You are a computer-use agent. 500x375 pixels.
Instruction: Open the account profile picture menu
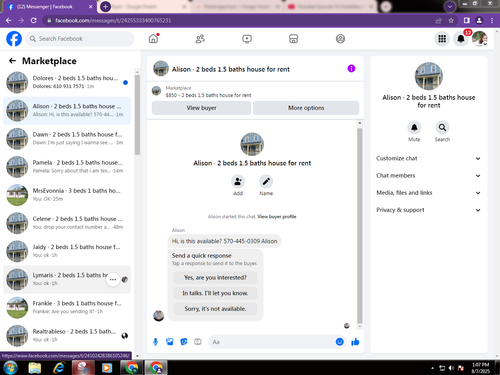[480, 39]
